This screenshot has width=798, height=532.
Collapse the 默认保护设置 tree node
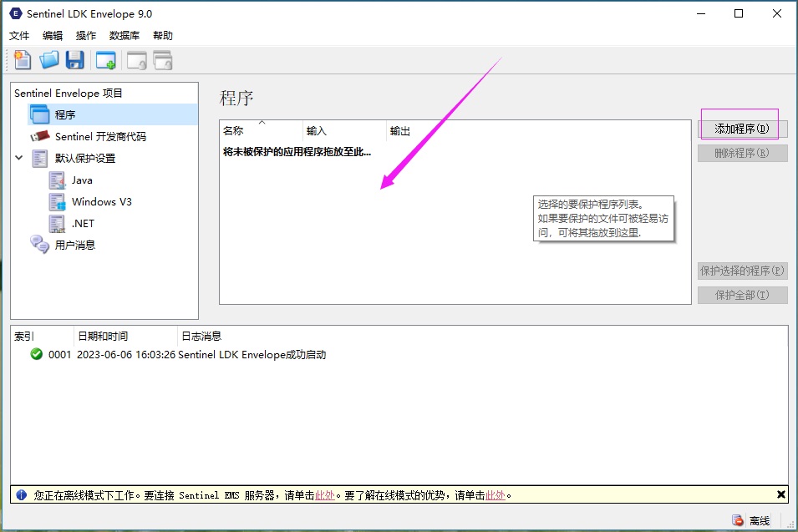(19, 158)
